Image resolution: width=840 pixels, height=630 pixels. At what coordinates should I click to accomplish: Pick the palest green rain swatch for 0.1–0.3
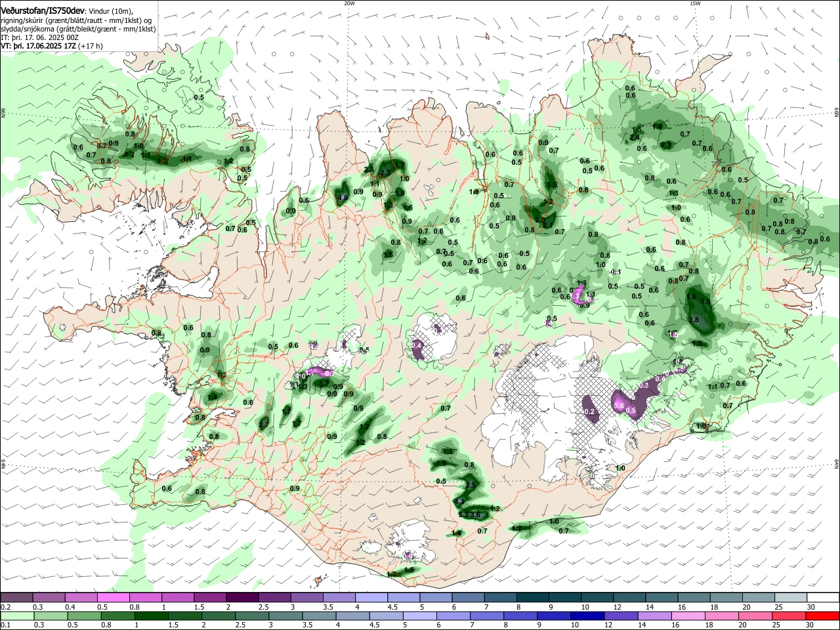(18, 616)
